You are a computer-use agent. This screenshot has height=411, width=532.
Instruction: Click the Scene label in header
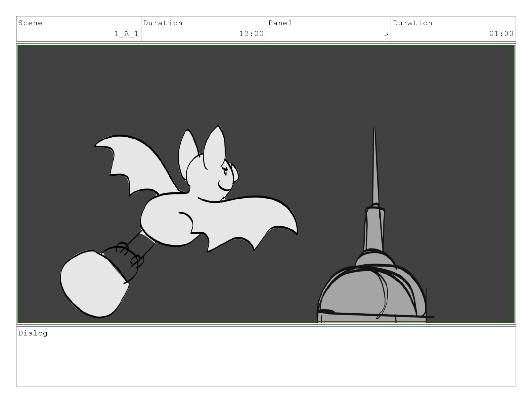30,23
